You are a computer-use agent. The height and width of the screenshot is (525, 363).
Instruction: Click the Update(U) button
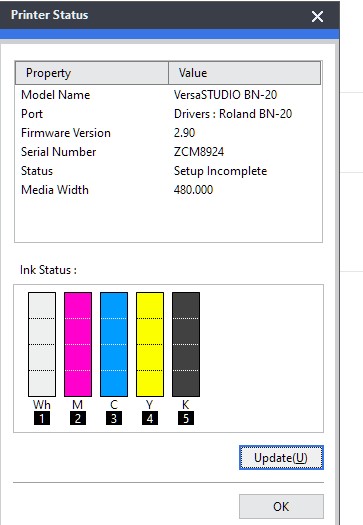(281, 457)
